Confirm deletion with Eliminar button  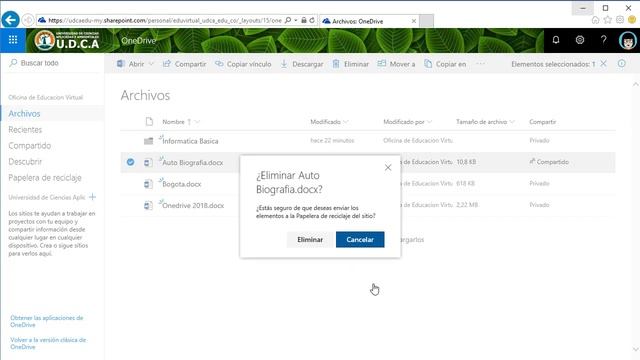click(x=310, y=240)
